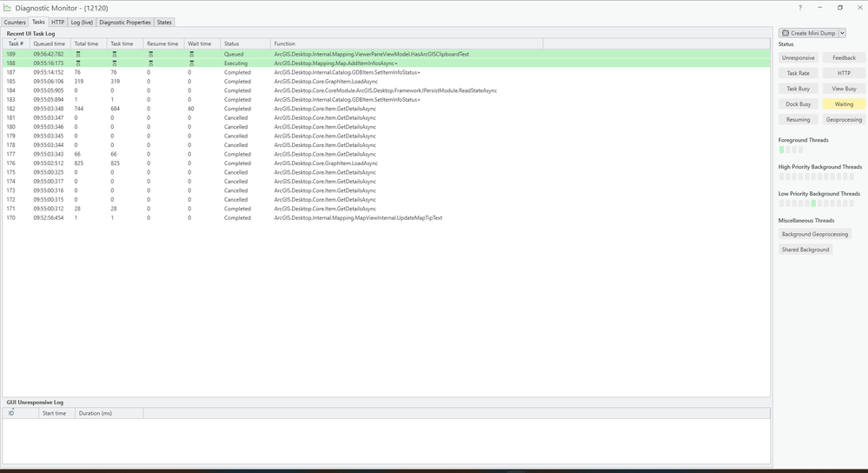
Task: Open the Log (live) tab
Action: point(82,22)
